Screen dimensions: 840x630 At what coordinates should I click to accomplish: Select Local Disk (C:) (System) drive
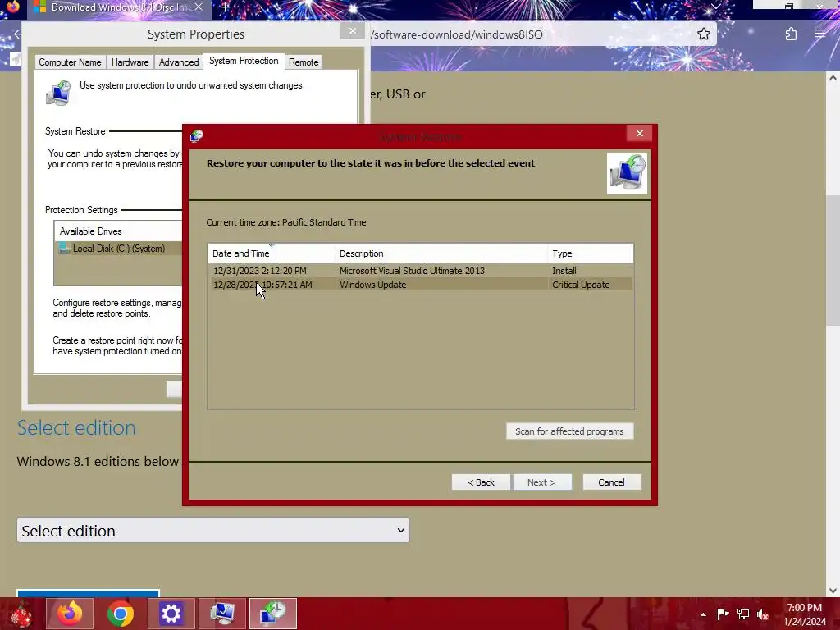pos(119,249)
